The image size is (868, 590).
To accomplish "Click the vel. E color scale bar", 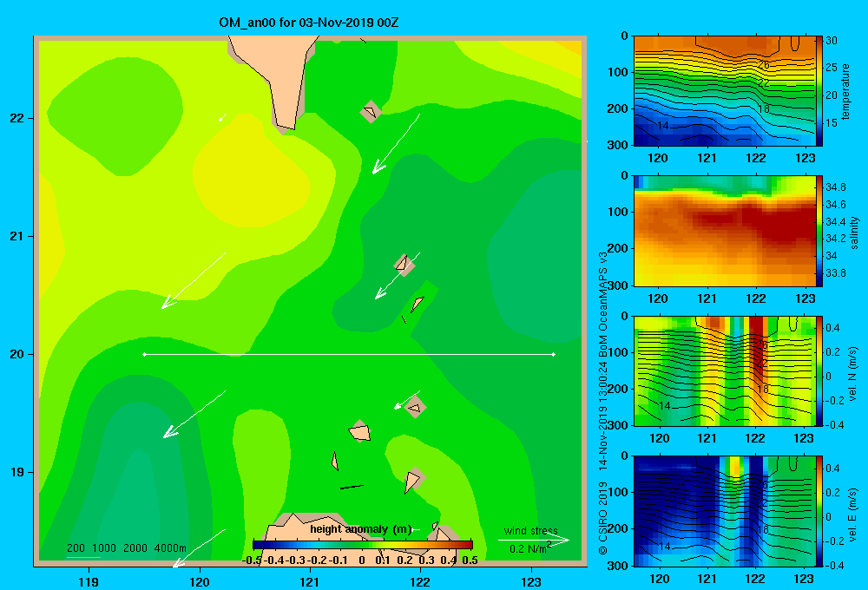I will pos(819,511).
